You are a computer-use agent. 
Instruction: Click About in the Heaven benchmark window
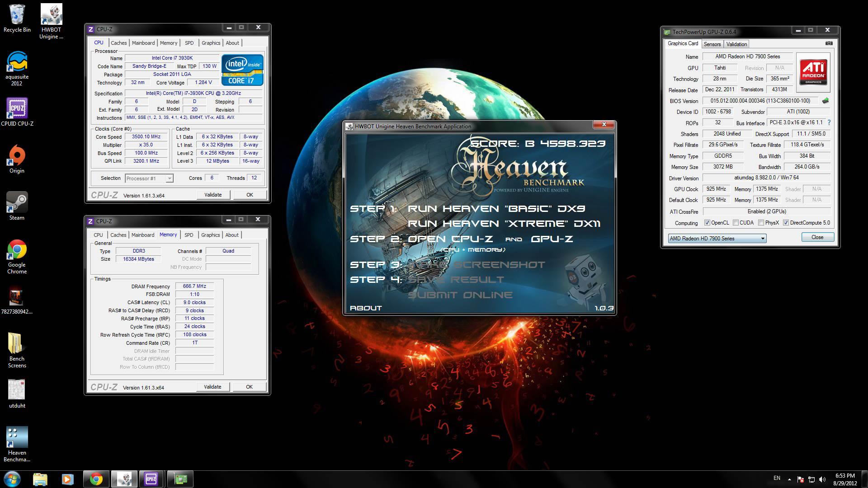[x=366, y=308]
